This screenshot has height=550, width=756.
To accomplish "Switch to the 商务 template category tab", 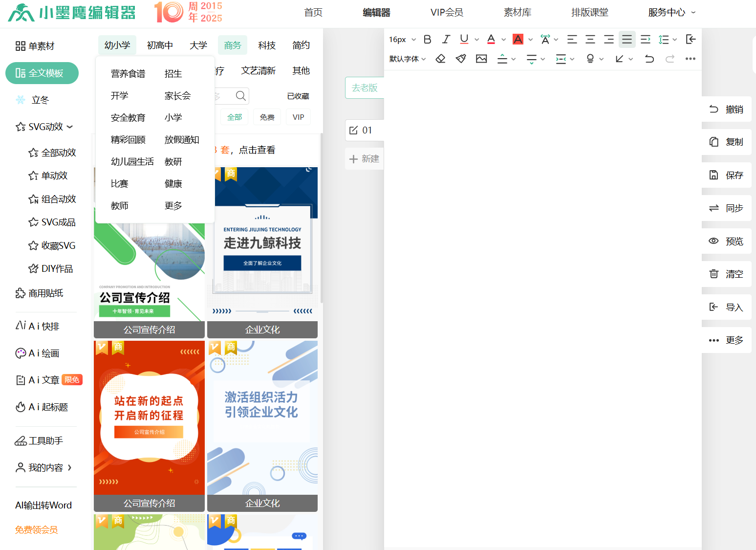I will (232, 45).
